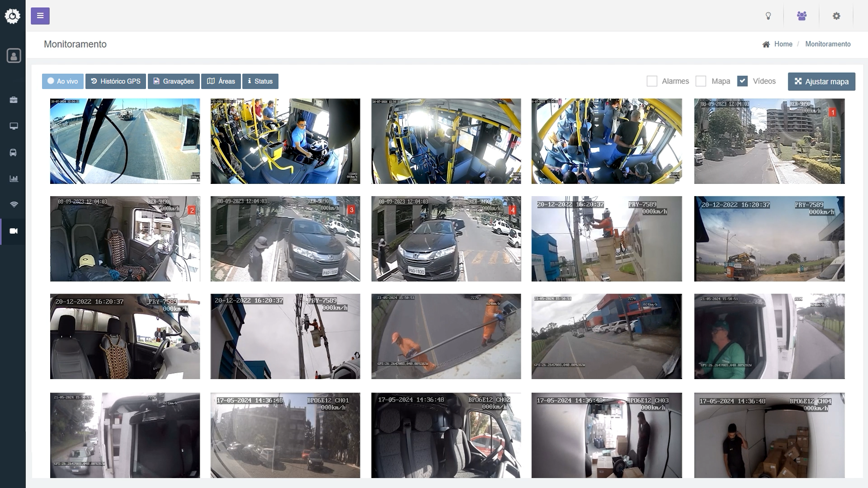This screenshot has height=488, width=868.
Task: Go to Home breadcrumb link
Action: [x=783, y=44]
